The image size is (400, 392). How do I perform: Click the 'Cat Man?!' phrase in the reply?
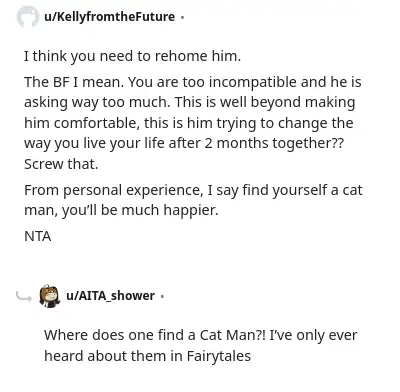[x=233, y=335]
